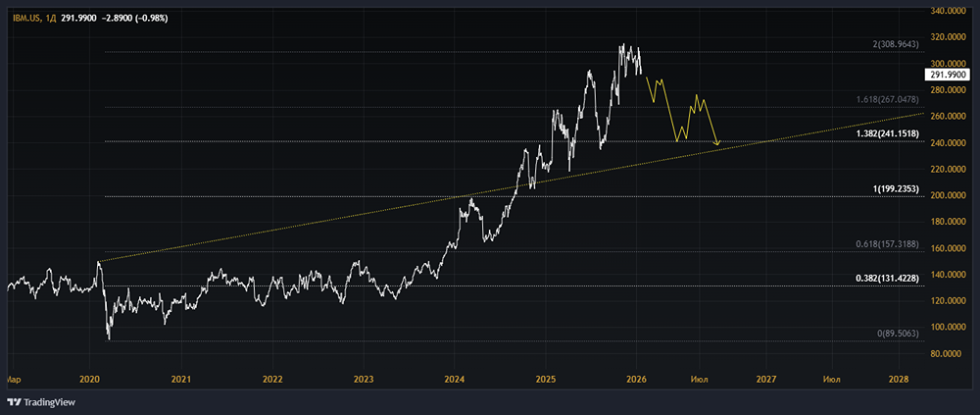Click the 2025 time axis label
The height and width of the screenshot is (415, 980).
(545, 380)
